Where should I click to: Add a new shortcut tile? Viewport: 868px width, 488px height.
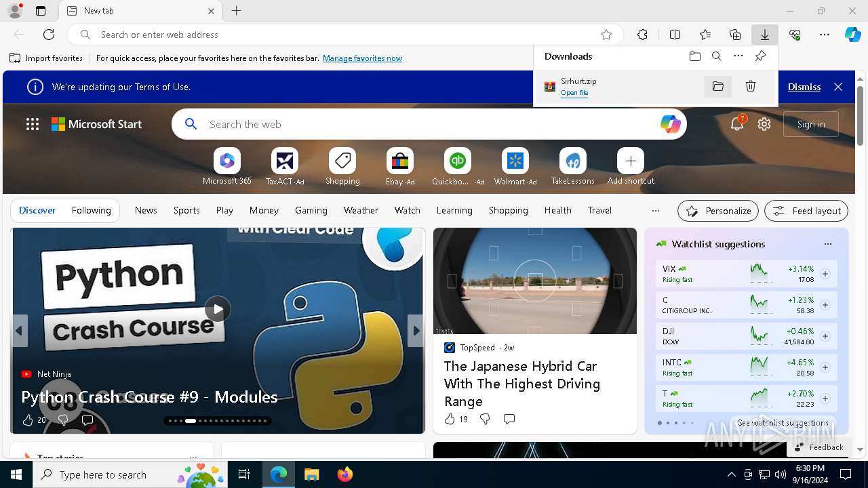(631, 167)
